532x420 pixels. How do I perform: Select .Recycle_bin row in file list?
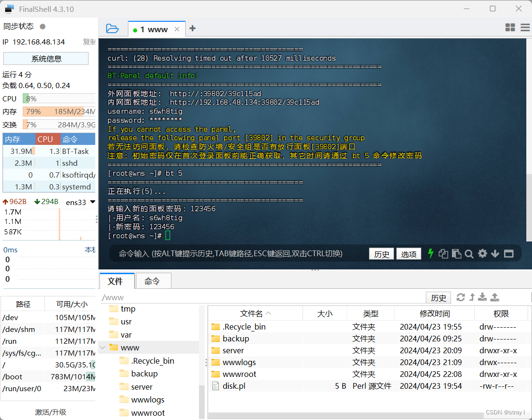368,327
